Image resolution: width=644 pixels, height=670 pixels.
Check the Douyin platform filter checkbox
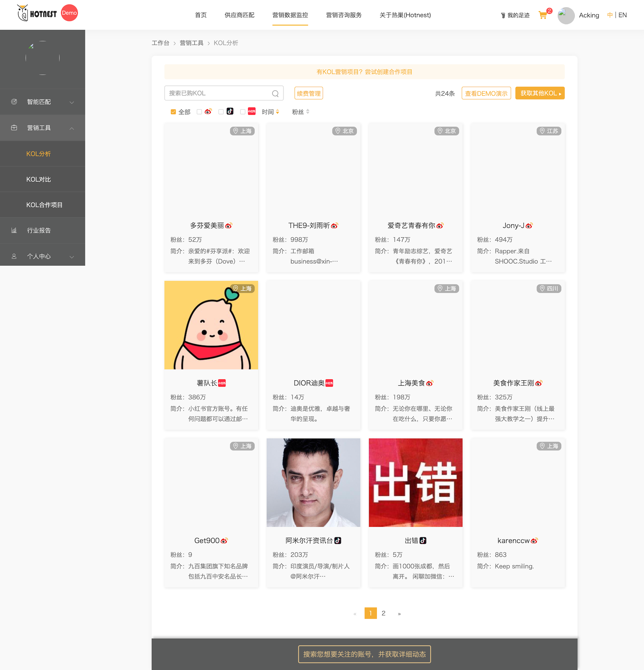coord(221,112)
